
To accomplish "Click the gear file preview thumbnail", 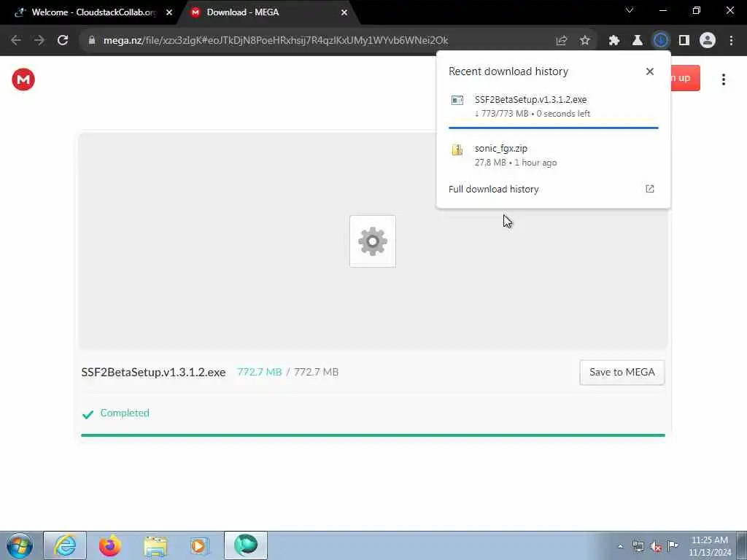I will [x=373, y=241].
